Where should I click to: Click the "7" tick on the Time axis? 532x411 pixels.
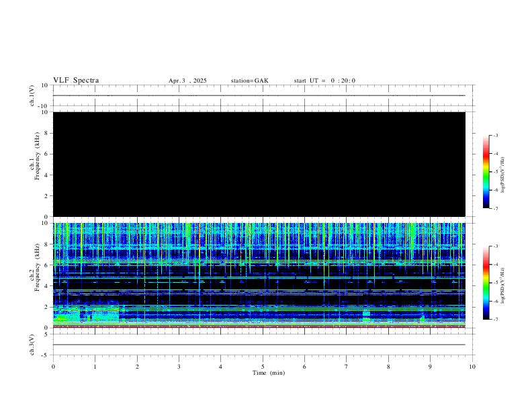[347, 367]
